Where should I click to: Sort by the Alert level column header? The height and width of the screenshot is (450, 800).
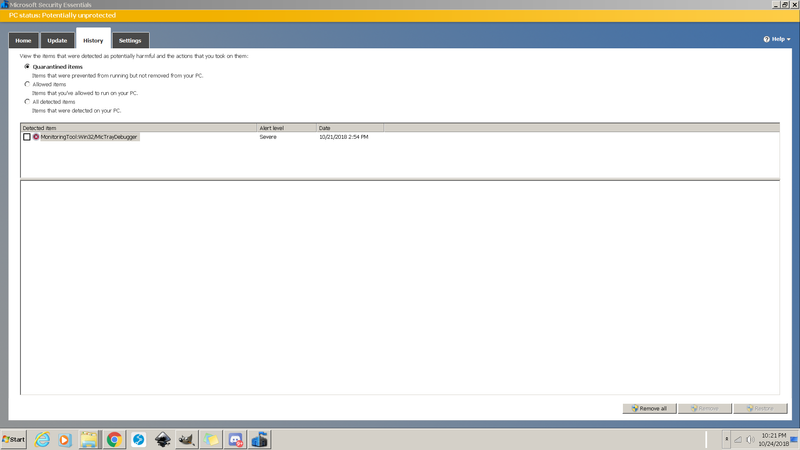click(x=287, y=128)
